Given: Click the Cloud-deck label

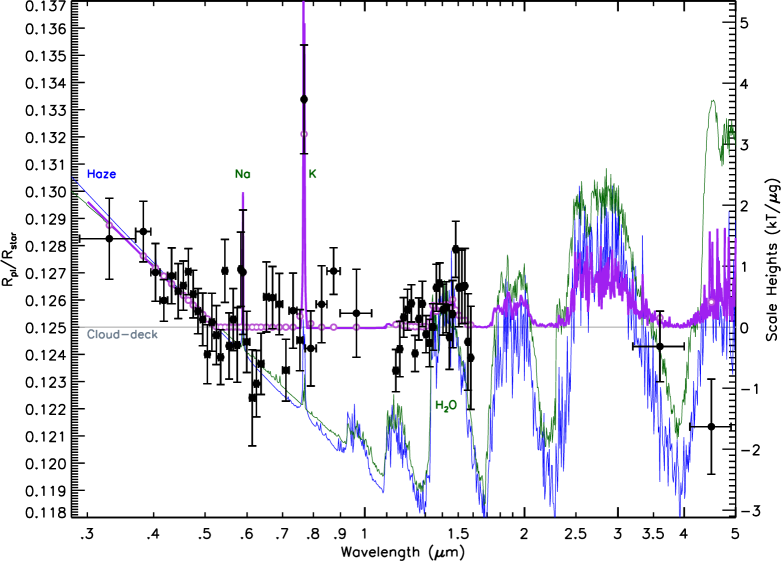Looking at the screenshot, I should coord(123,334).
